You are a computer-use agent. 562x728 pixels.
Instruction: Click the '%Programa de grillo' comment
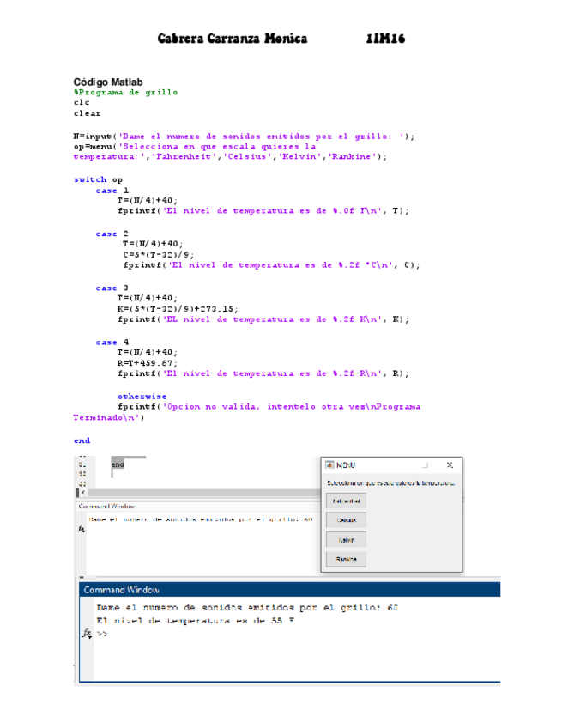tap(125, 92)
